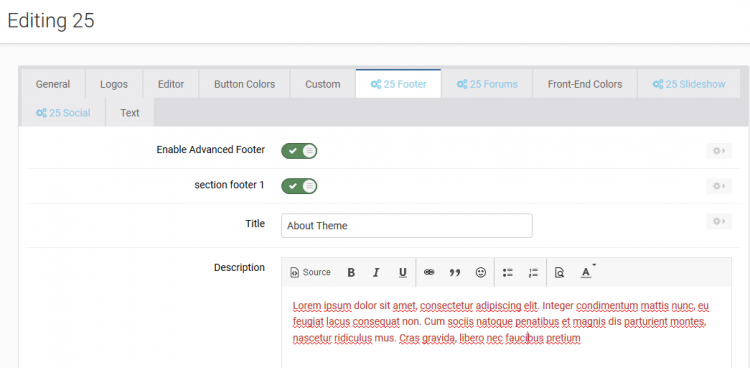Viewport: 750px width, 368px height.
Task: Click the Title field label
Action: pyautogui.click(x=255, y=223)
